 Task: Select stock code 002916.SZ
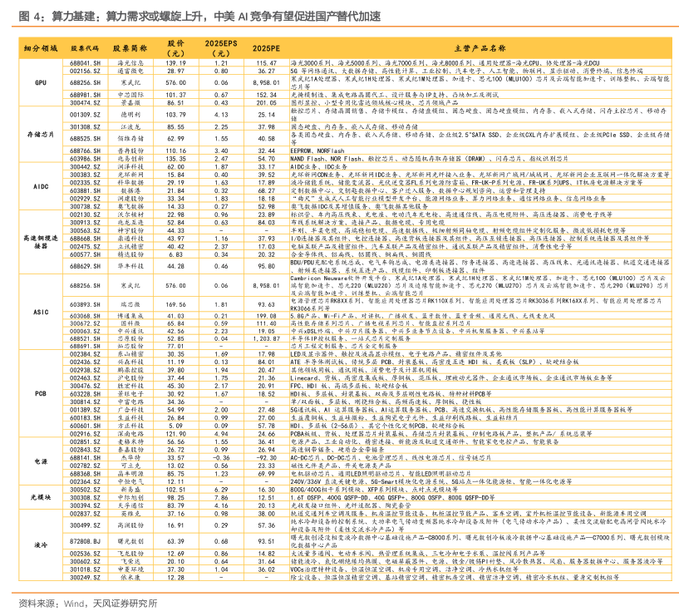(x=85, y=434)
